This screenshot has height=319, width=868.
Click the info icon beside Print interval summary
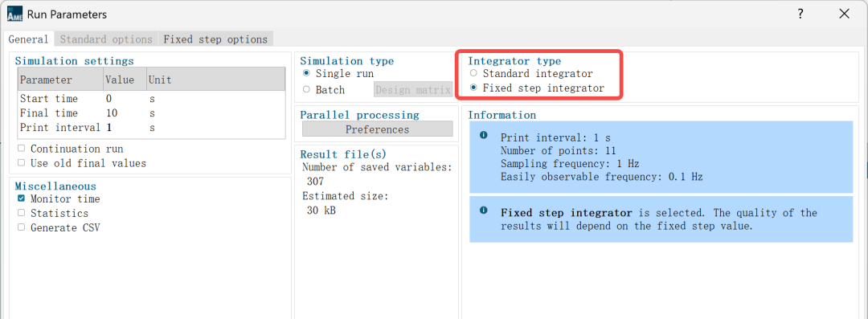tap(484, 135)
